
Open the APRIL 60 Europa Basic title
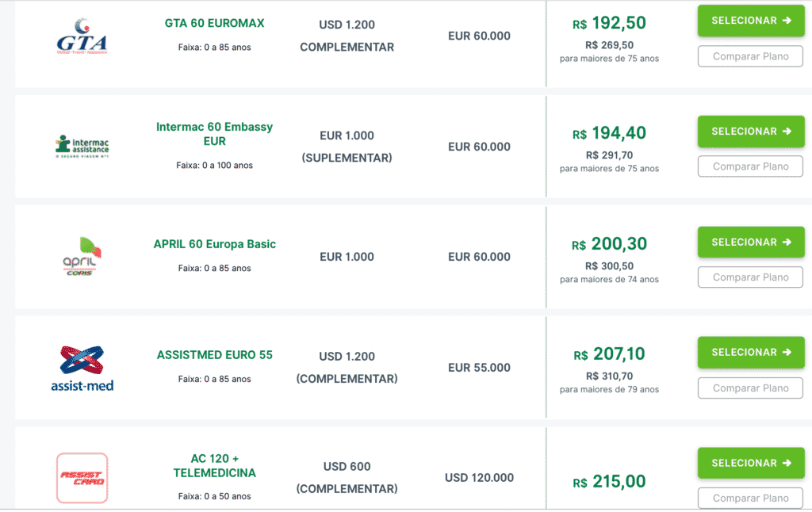(214, 244)
